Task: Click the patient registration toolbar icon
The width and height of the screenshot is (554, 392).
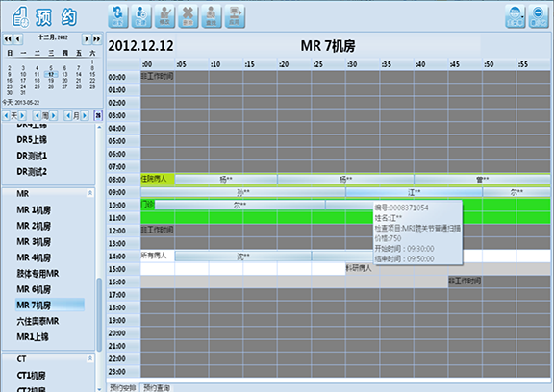Action: pos(141,16)
